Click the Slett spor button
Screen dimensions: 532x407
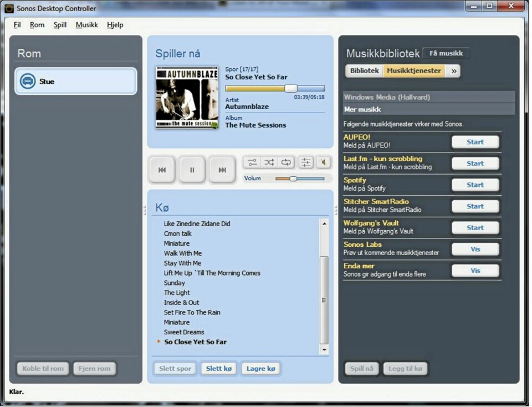pos(175,369)
